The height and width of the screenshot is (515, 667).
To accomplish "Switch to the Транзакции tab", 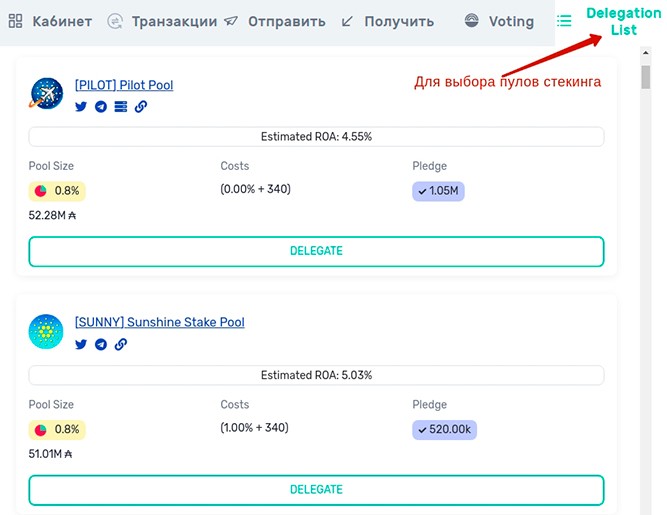I will [162, 21].
